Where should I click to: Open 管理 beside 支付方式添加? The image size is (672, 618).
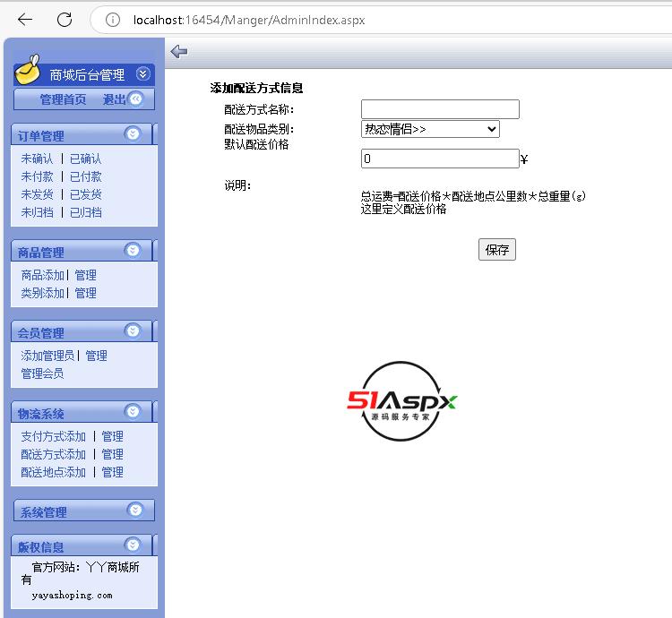click(x=112, y=437)
